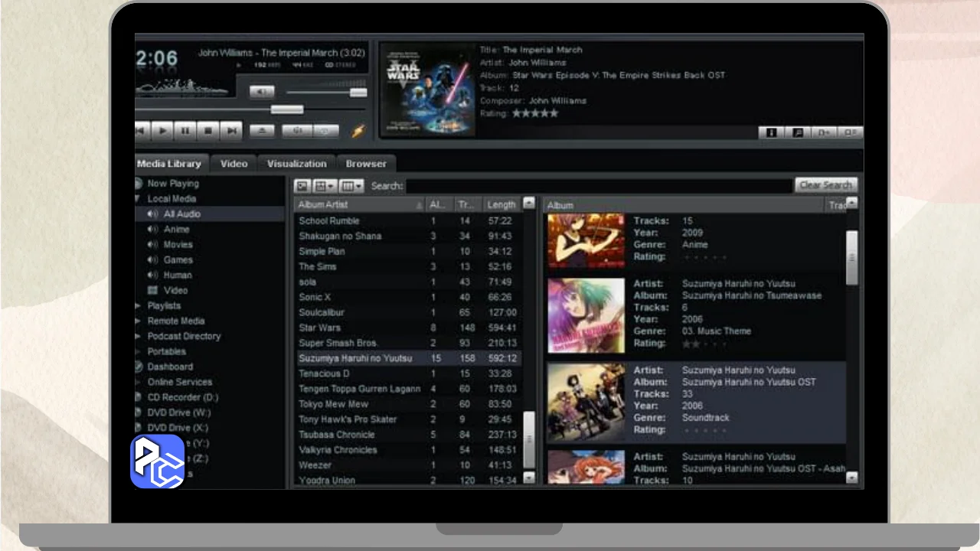
Task: Click the eject/open file button
Action: click(262, 131)
